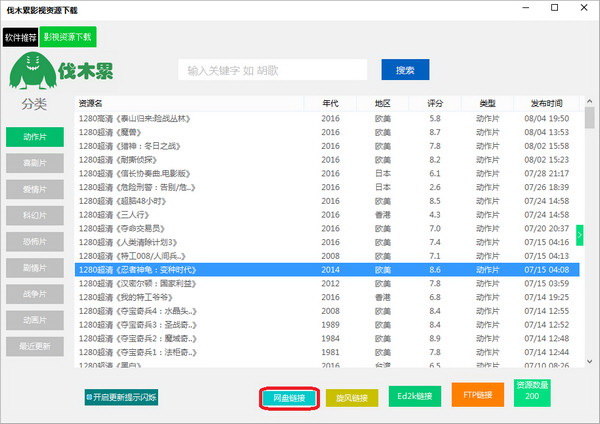Select row 1280超清《特工008/人间兵..》

(x=327, y=256)
